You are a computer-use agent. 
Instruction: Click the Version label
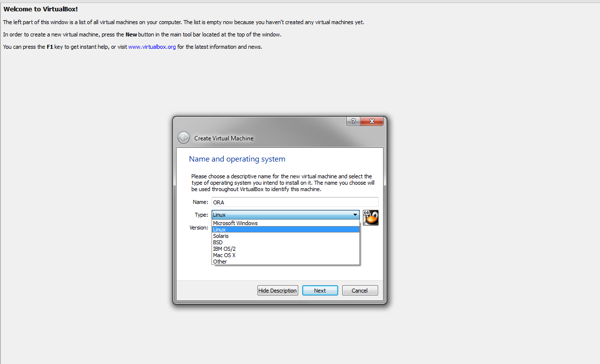pyautogui.click(x=199, y=228)
